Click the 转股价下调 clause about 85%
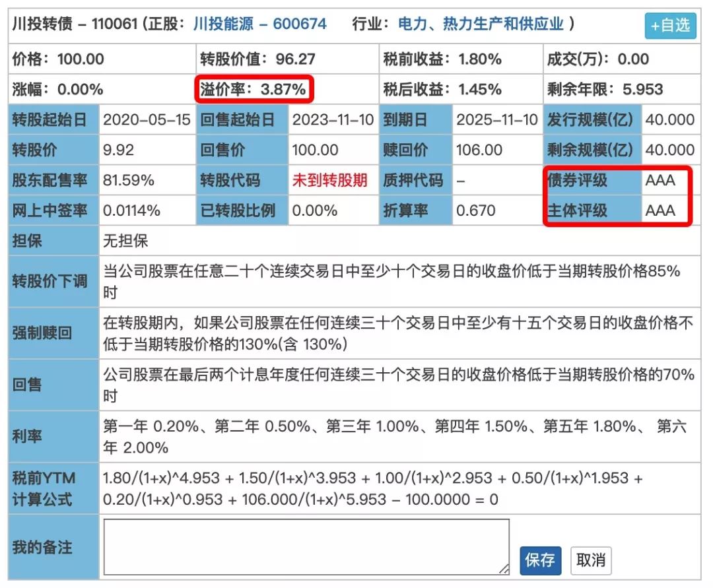The width and height of the screenshot is (713, 588). 391,281
